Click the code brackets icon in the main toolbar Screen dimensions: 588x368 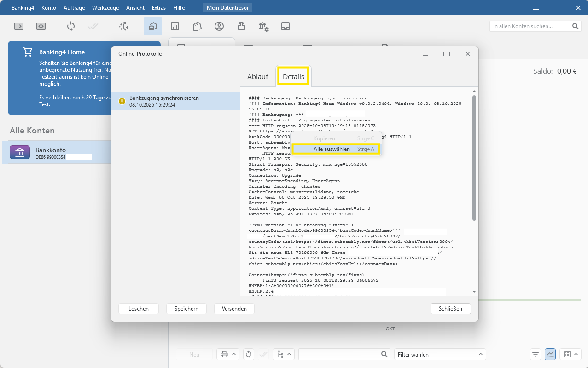point(41,26)
